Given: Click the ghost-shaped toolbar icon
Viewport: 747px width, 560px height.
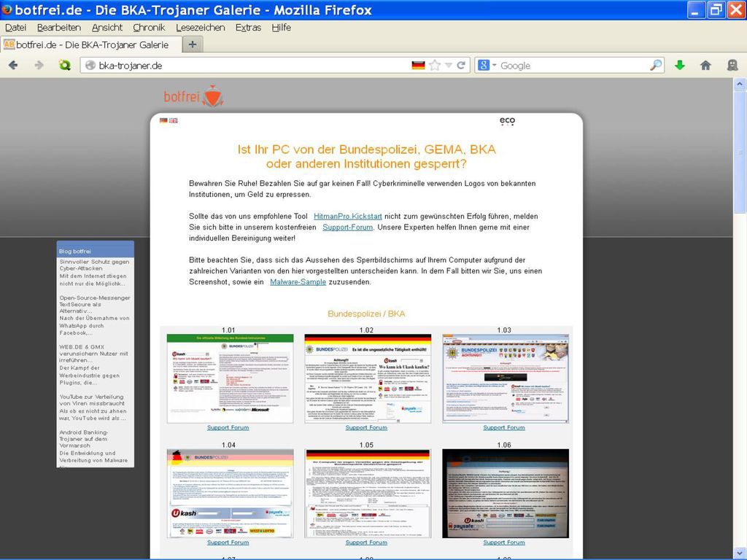Looking at the screenshot, I should [x=732, y=65].
